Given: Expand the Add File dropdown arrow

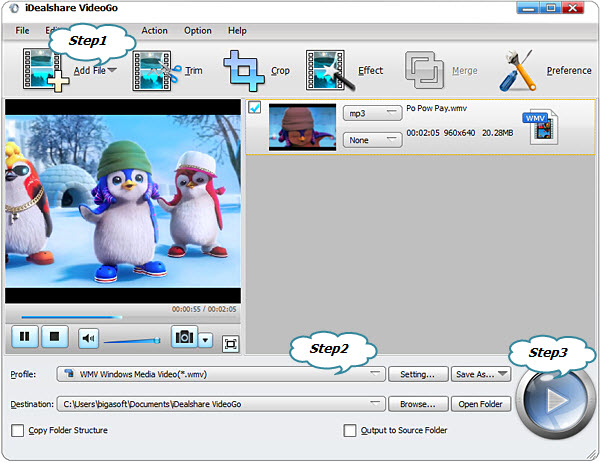Looking at the screenshot, I should point(112,70).
